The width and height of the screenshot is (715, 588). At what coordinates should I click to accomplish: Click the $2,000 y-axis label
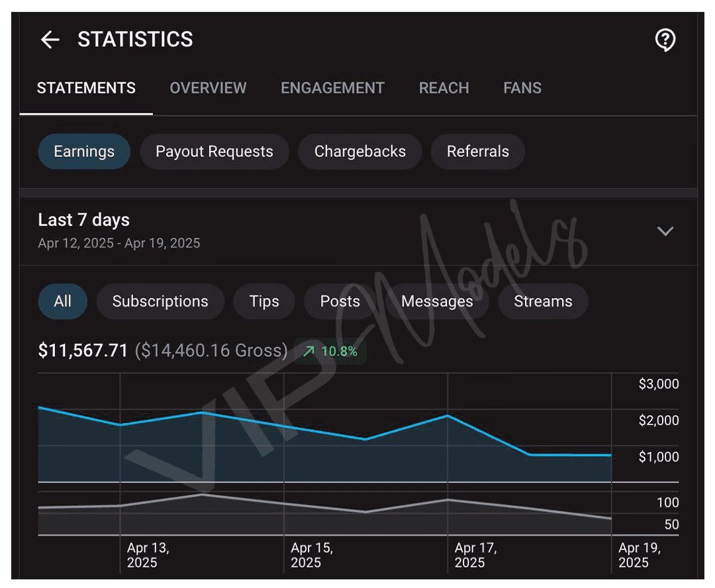click(x=659, y=420)
